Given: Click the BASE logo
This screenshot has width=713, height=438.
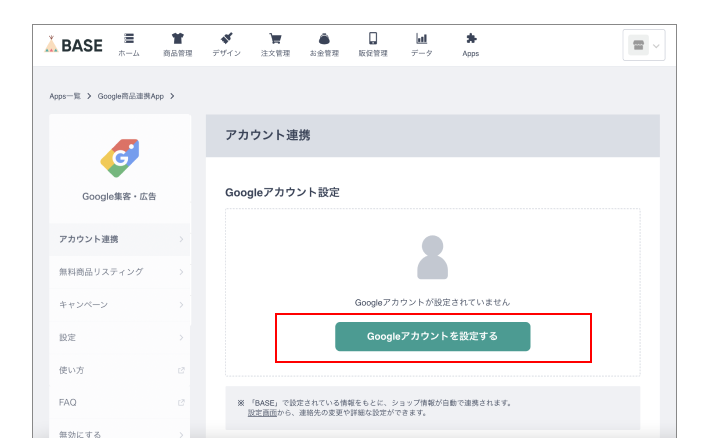Looking at the screenshot, I should click(74, 45).
